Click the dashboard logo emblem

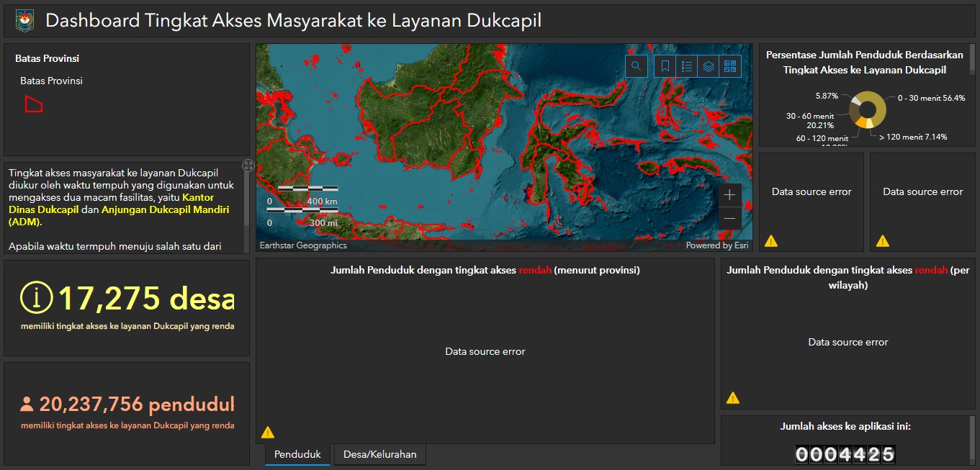pyautogui.click(x=24, y=21)
